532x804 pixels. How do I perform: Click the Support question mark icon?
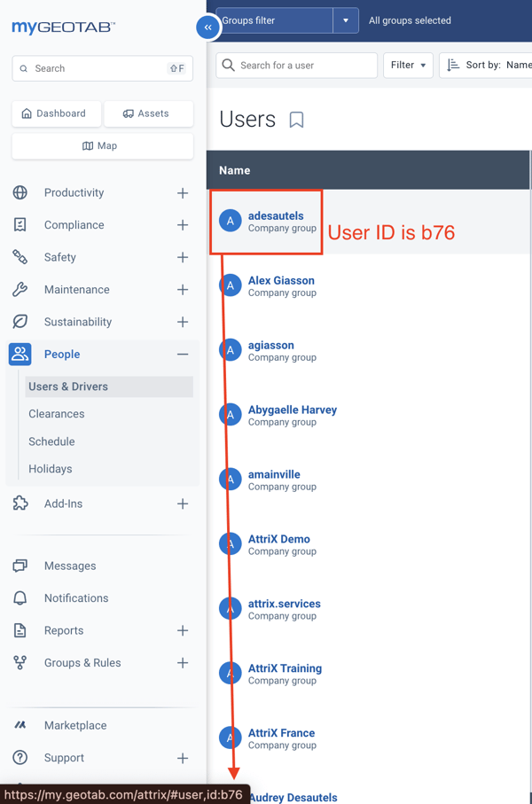20,757
